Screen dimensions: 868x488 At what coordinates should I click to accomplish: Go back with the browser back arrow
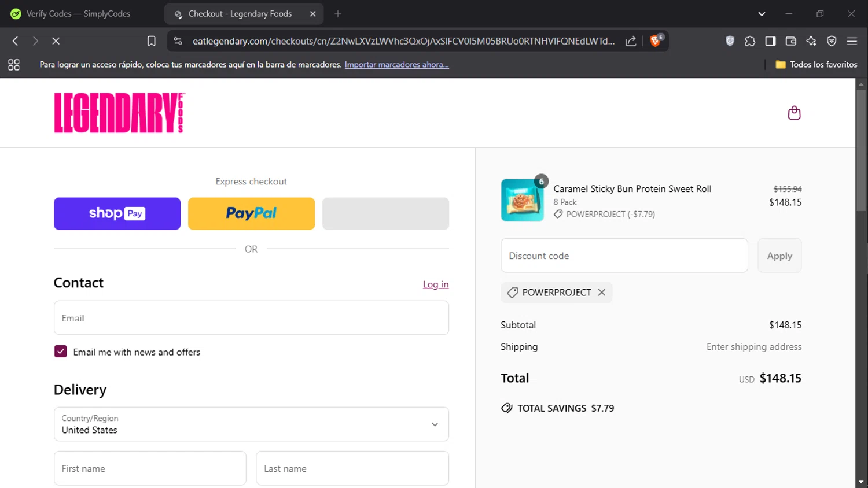click(16, 41)
